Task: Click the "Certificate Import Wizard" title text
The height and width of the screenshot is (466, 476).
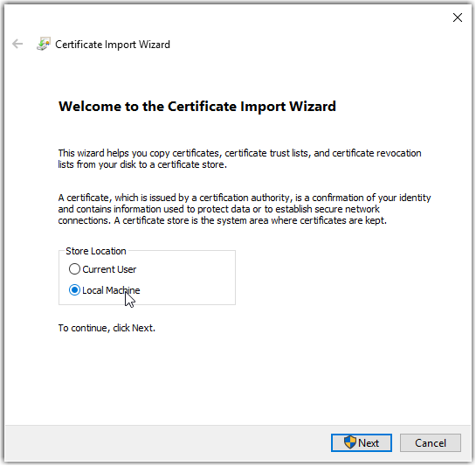Action: [113, 45]
